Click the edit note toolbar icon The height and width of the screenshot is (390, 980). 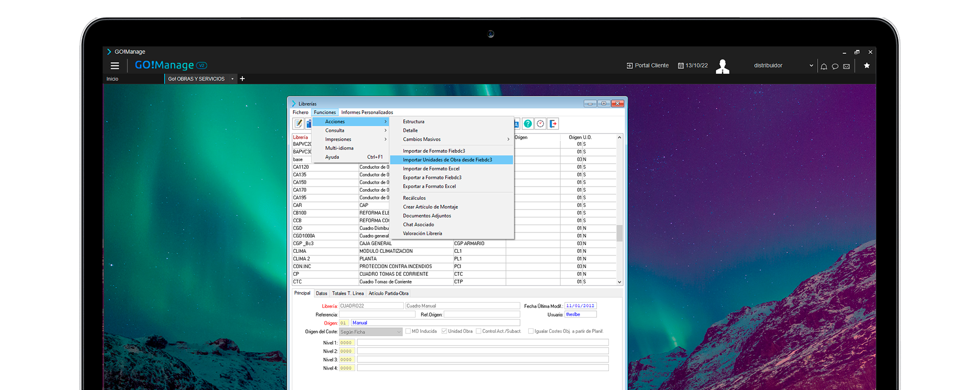[298, 123]
